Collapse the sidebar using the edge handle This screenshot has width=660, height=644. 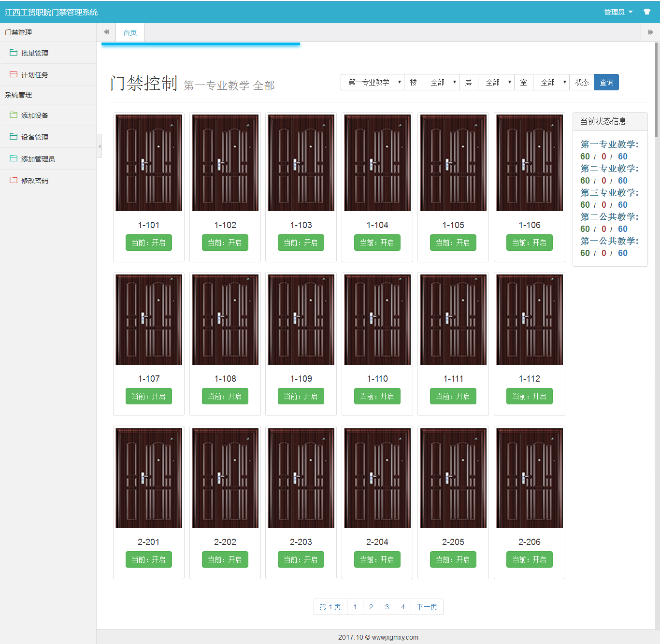click(x=99, y=146)
